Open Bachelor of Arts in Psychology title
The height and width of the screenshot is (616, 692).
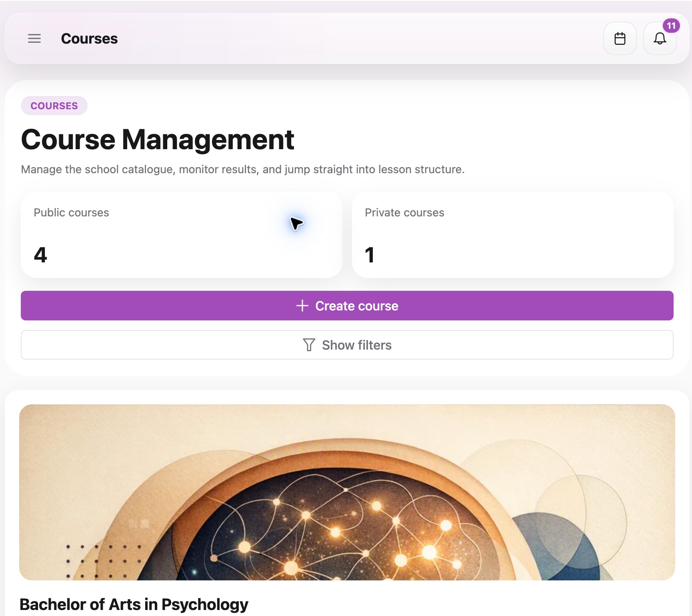coord(134,604)
